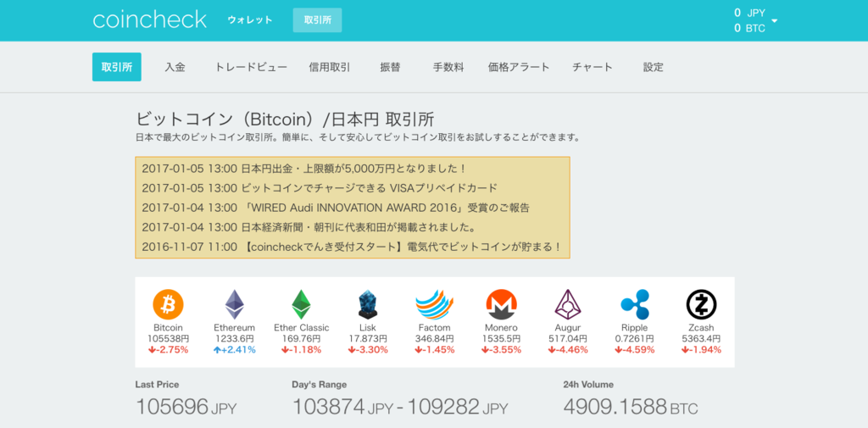Image resolution: width=868 pixels, height=428 pixels.
Task: Click the orange Monero icon
Action: tap(501, 304)
